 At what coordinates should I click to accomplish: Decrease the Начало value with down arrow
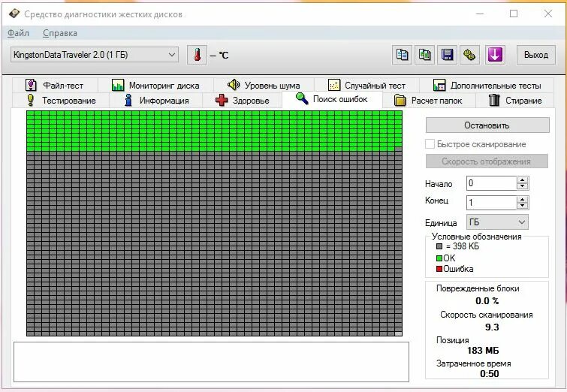[x=522, y=186]
